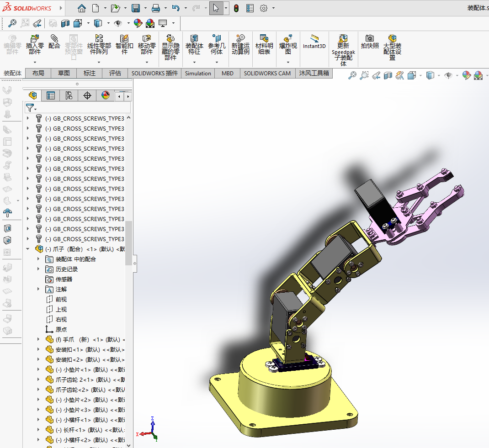
Task: Click the Rebuild traffic light icon
Action: click(x=236, y=8)
